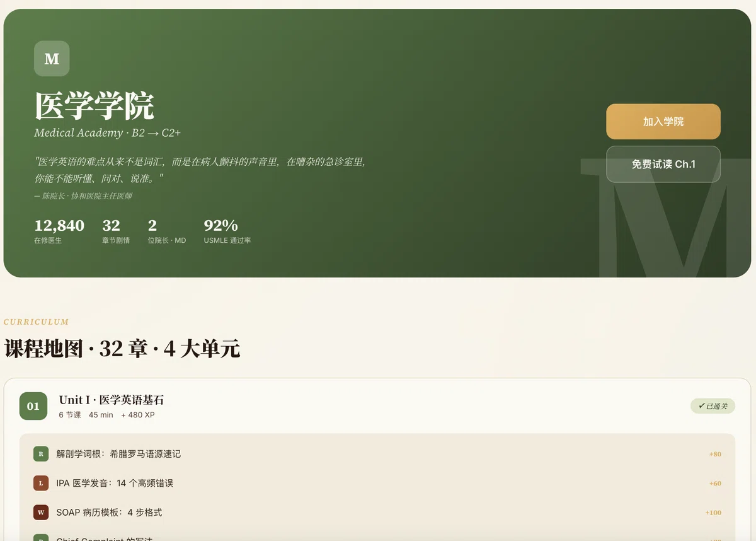Click the + 480 XP unit reward
Viewport: 756px width, 541px height.
tap(138, 415)
